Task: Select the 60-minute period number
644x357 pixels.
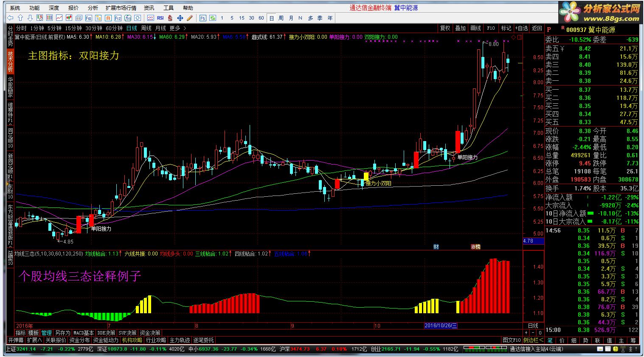Action: tap(261, 18)
